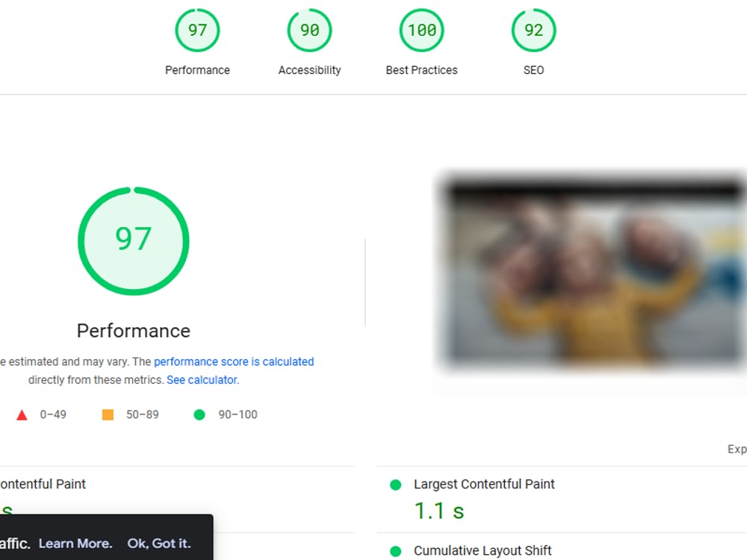Dismiss cookie banner with 'Ok, Got it.'
Screen dimensions: 747x560
159,544
